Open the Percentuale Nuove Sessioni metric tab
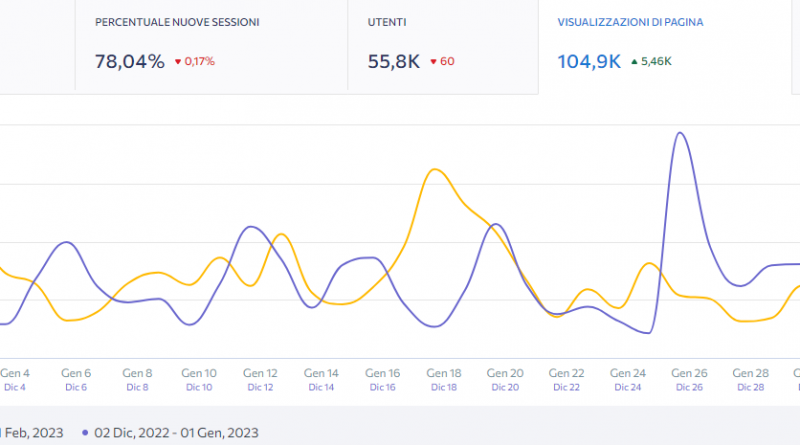 point(177,22)
